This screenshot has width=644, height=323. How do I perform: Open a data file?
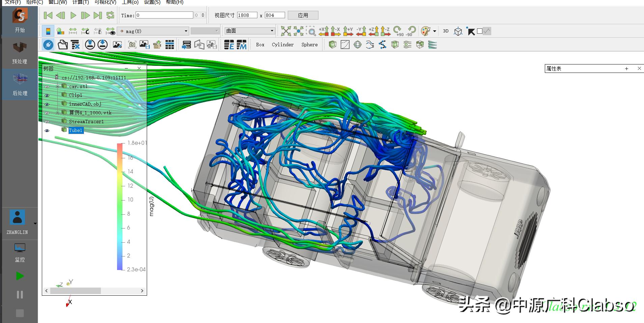point(63,45)
